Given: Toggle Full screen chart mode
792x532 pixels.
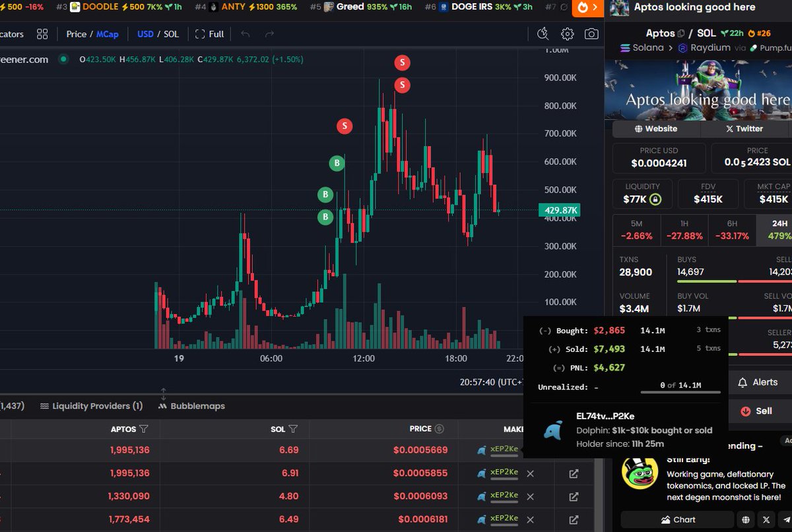Looking at the screenshot, I should pyautogui.click(x=210, y=34).
